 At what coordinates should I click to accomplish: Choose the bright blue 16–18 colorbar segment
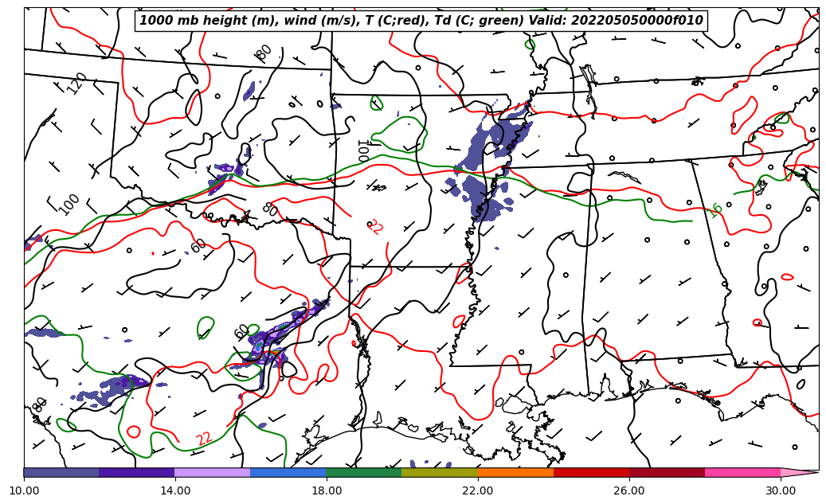[288, 472]
